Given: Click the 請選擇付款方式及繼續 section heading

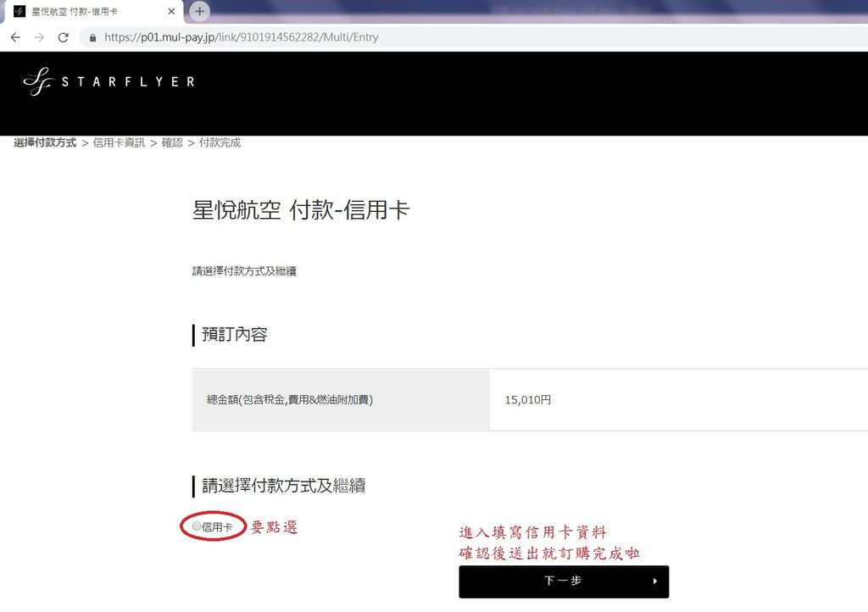Looking at the screenshot, I should 283,486.
